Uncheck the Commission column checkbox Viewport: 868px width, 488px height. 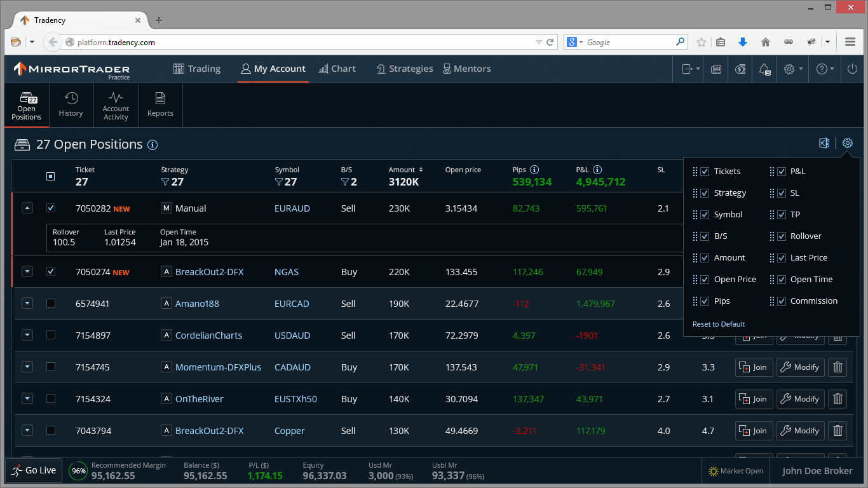[x=782, y=301]
